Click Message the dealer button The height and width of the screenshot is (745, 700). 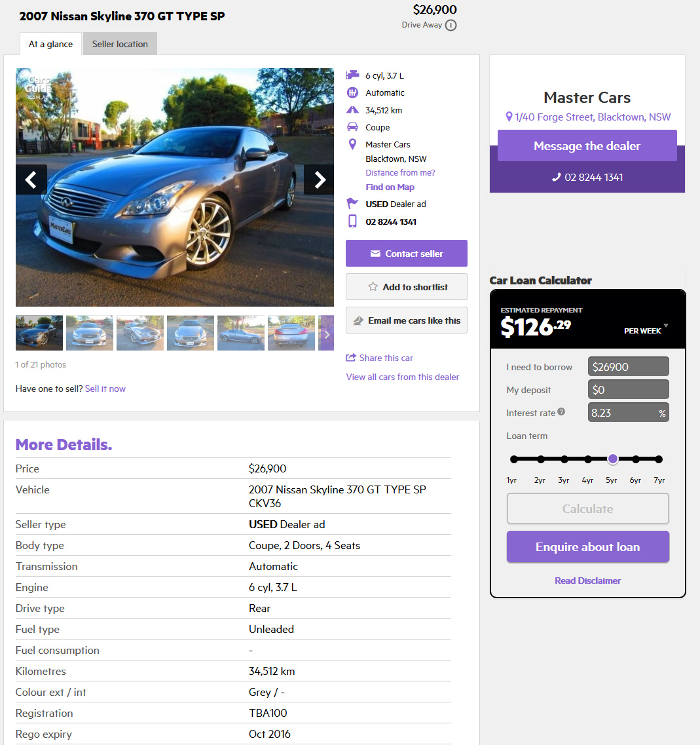click(587, 146)
